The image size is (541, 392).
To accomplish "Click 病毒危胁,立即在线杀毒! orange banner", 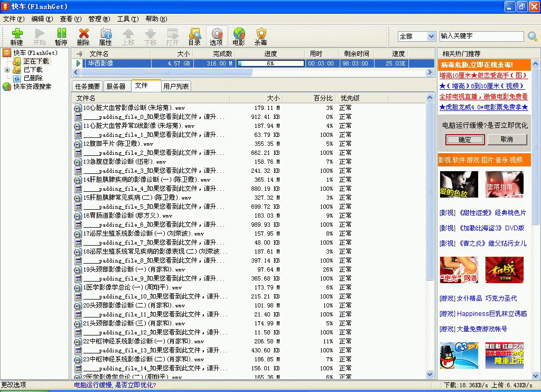I will tap(484, 65).
